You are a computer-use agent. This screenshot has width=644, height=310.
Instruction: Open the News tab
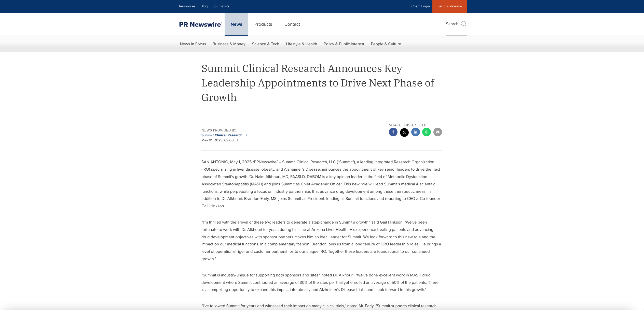tap(236, 24)
